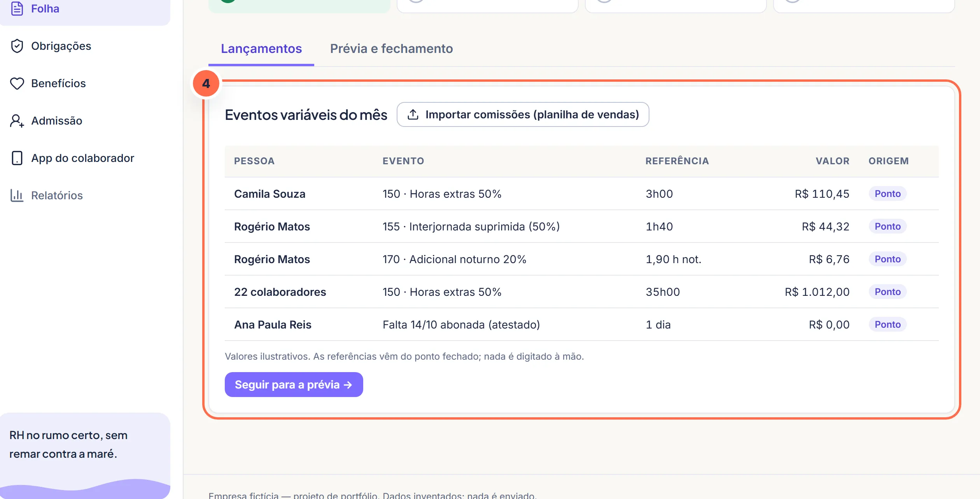The image size is (980, 499).
Task: Click the Ponto badge in Interjornada suprimida row
Action: 887,227
